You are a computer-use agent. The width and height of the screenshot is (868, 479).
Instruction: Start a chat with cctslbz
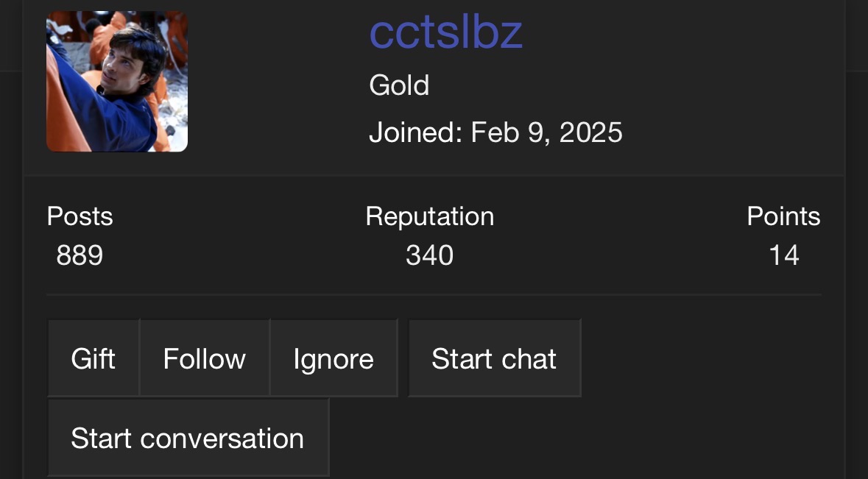(494, 358)
